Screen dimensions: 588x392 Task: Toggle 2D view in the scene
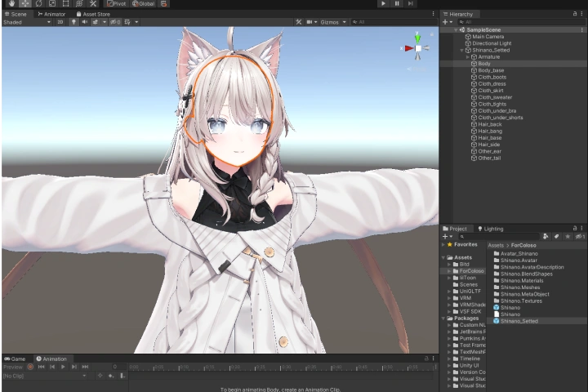pyautogui.click(x=60, y=22)
